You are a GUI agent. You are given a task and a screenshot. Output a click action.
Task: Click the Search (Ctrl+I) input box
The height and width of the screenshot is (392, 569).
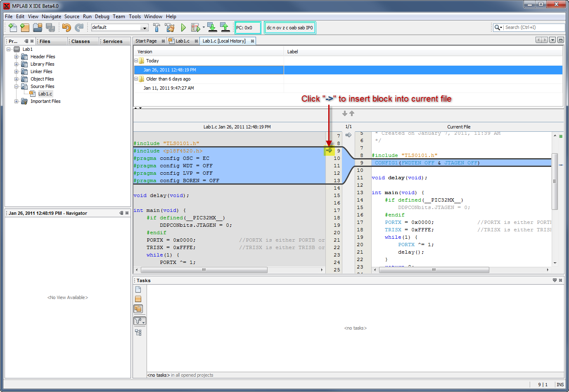[533, 28]
